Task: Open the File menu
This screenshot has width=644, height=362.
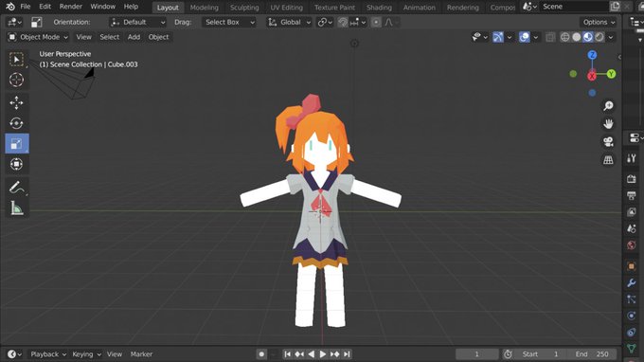Action: (26, 7)
